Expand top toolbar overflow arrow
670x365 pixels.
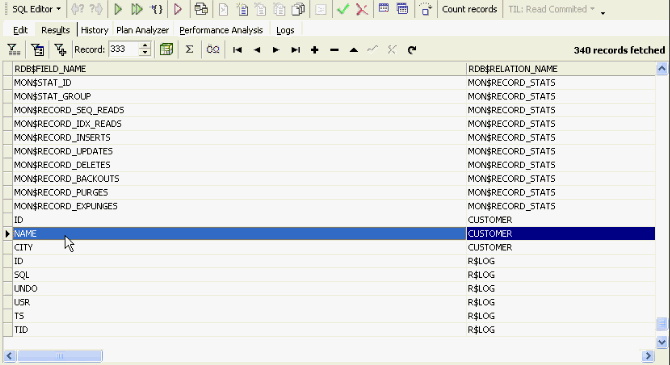coord(603,13)
